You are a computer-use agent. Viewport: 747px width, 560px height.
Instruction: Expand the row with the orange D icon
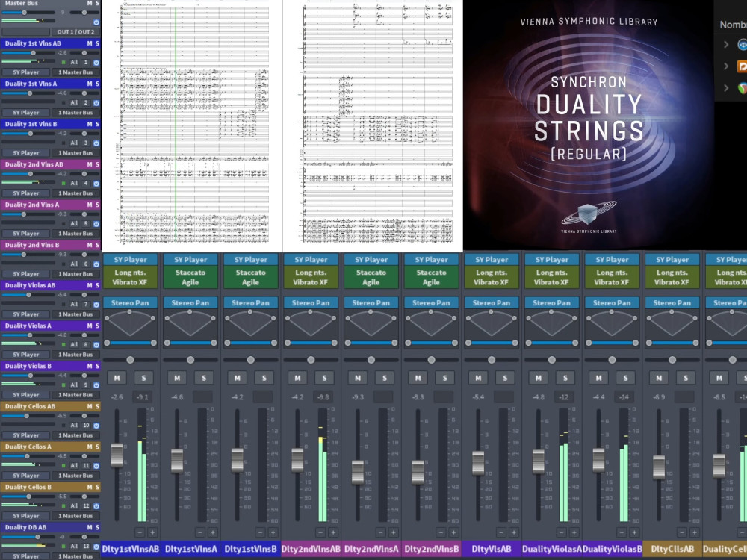pos(726,66)
